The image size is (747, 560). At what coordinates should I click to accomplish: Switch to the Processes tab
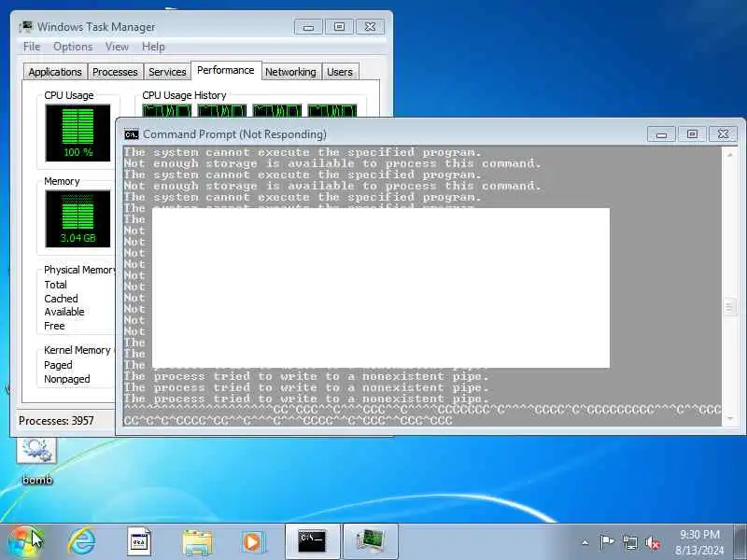[x=115, y=72]
